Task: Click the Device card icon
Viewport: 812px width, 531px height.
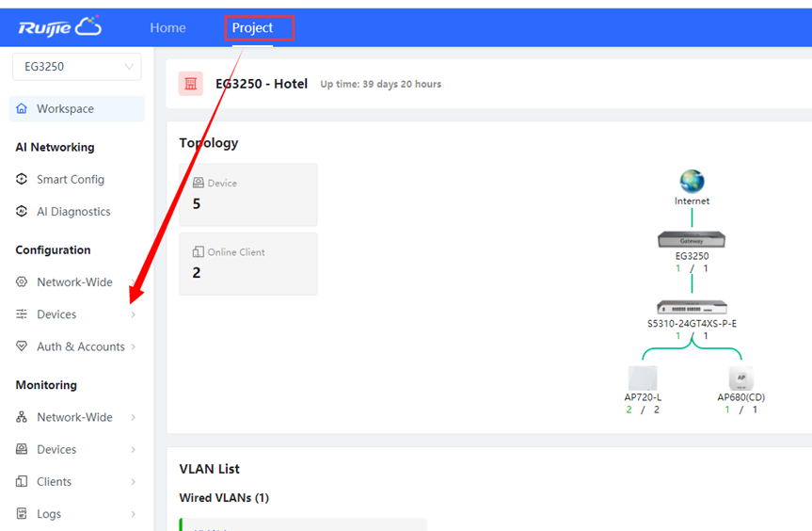Action: coord(199,183)
